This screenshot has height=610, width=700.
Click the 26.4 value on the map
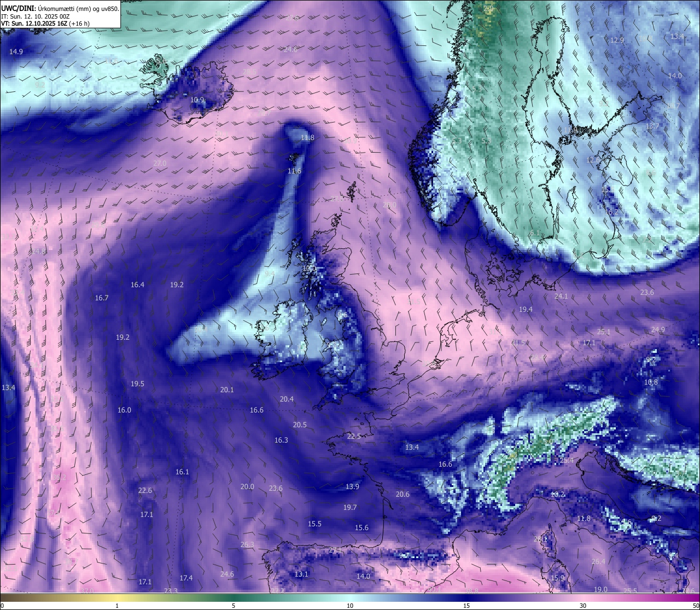598,562
